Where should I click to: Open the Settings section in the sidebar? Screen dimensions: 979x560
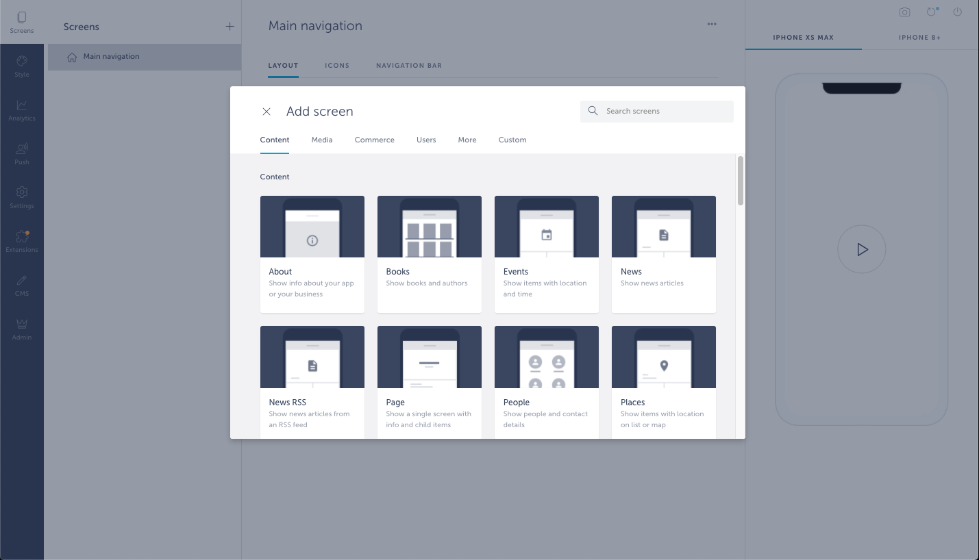click(21, 198)
